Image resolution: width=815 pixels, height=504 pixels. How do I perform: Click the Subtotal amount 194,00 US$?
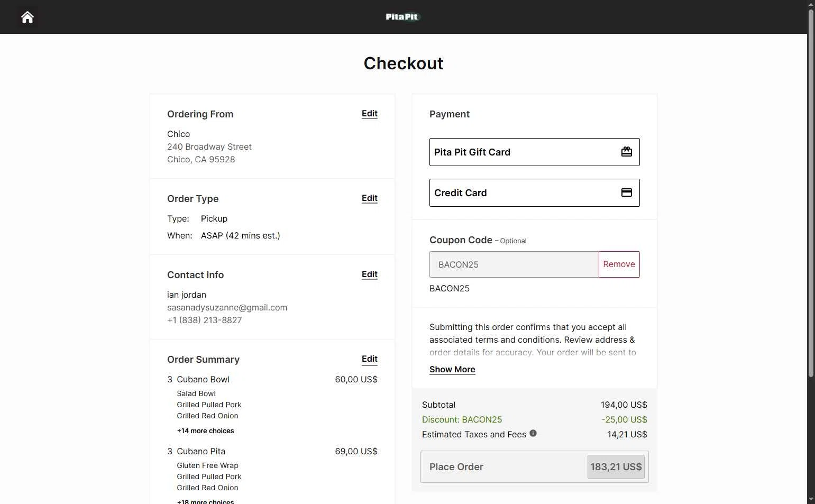624,405
